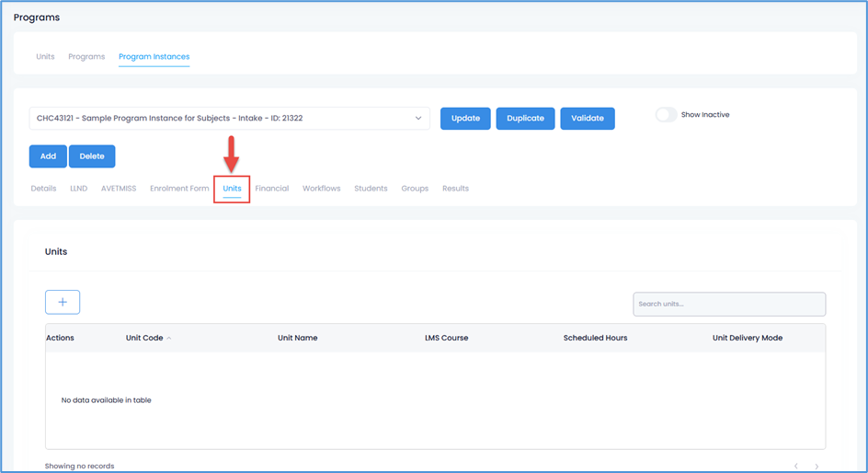This screenshot has height=473, width=868.
Task: Switch to the Program Instances tab
Action: tap(154, 57)
